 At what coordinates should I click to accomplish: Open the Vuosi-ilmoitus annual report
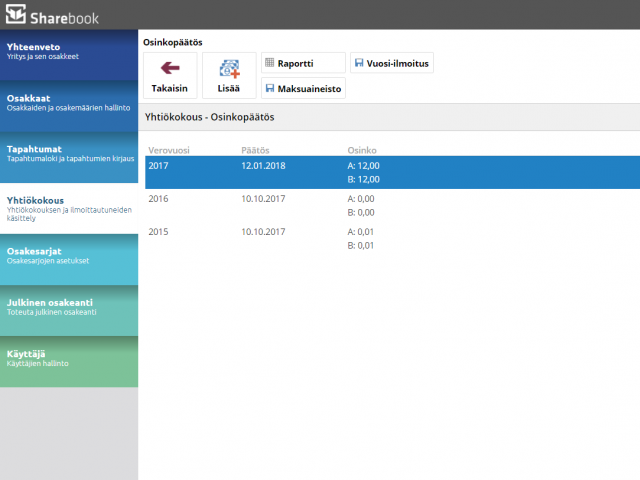pyautogui.click(x=392, y=63)
